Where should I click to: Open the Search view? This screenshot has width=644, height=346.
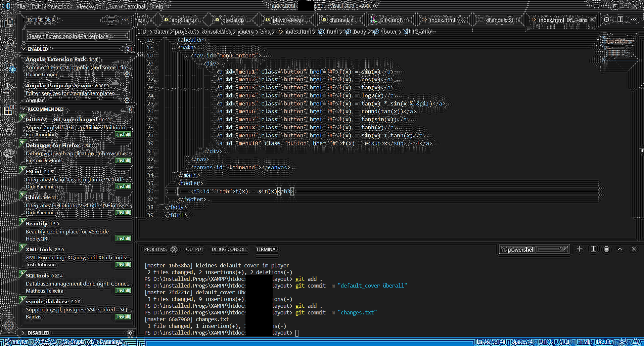(9, 44)
